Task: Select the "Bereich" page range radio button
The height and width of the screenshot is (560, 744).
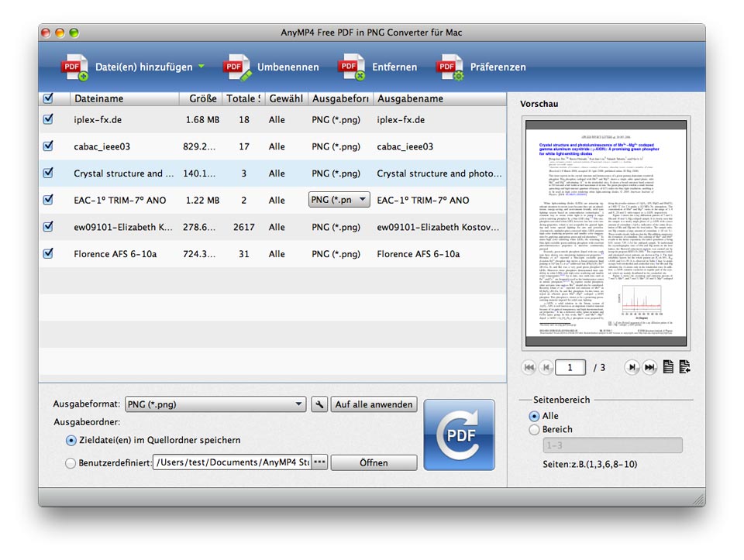Action: point(534,428)
